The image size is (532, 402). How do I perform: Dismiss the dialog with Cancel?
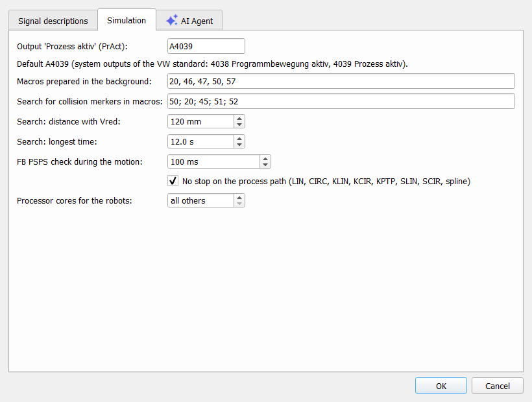point(498,386)
